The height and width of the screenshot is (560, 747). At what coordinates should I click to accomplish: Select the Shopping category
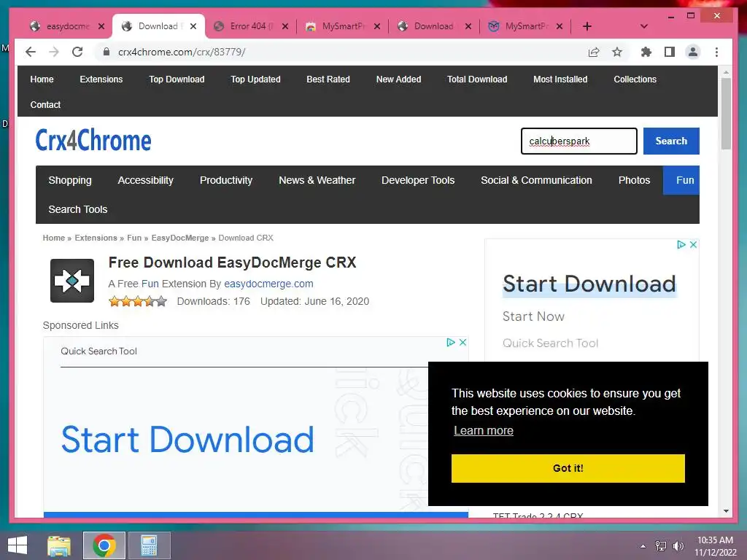[70, 180]
